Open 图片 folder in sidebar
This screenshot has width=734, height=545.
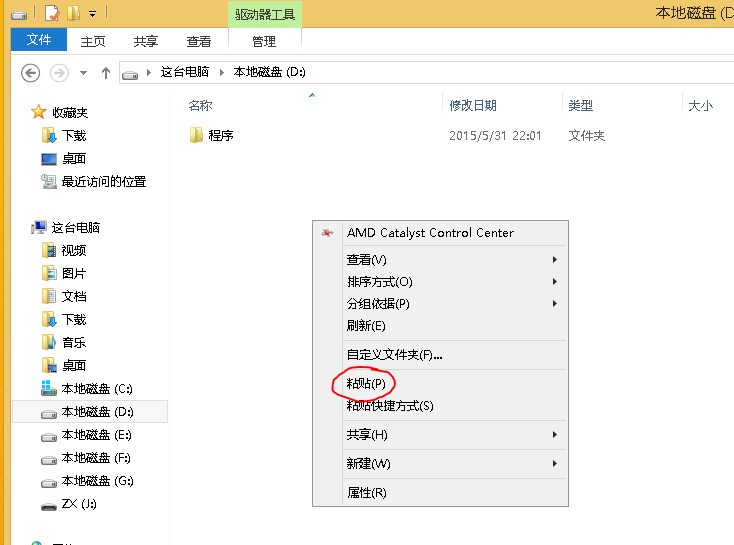[x=64, y=273]
